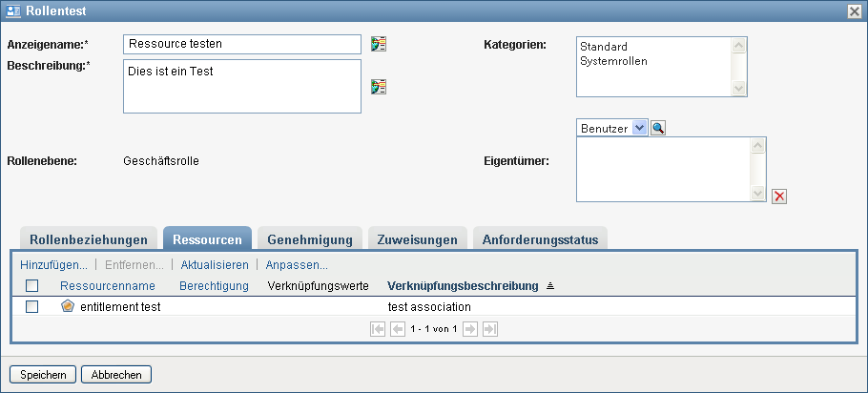The image size is (868, 393).
Task: Sort by Verknüpfungsbeschreibung column arrow
Action: click(550, 285)
